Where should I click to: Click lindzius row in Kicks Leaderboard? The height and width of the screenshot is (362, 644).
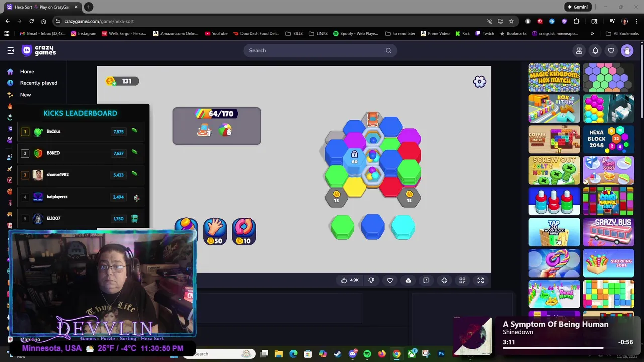[80, 132]
